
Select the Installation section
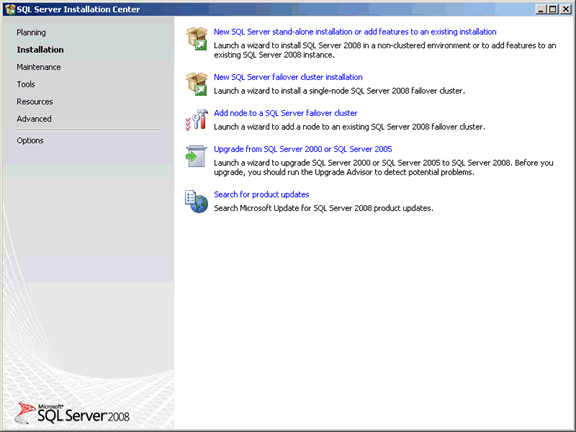coord(40,50)
